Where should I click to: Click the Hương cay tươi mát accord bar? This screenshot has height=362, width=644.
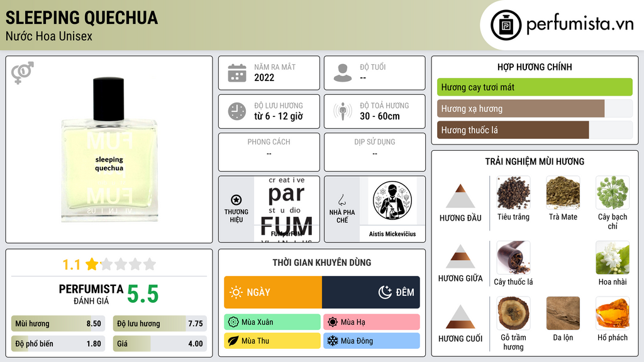(535, 87)
